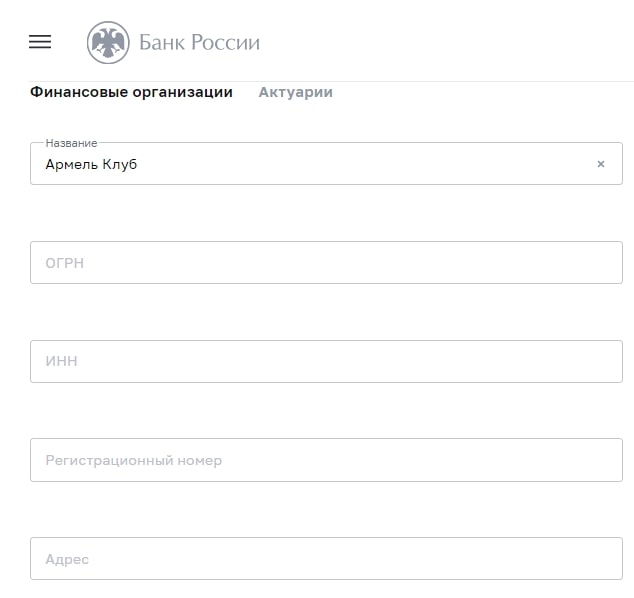Click the word России in the header logo
The image size is (634, 598).
click(x=225, y=42)
